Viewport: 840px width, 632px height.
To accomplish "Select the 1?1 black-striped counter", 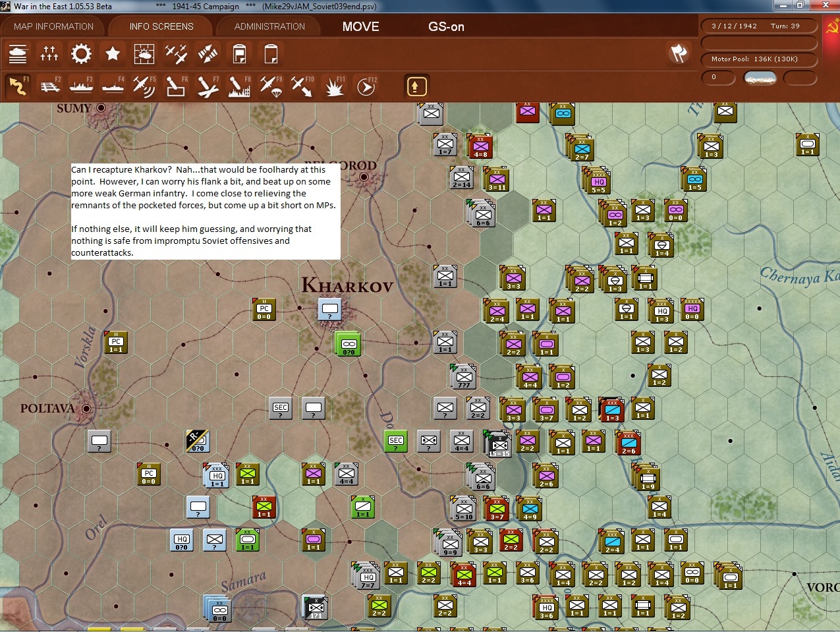I will 315,606.
